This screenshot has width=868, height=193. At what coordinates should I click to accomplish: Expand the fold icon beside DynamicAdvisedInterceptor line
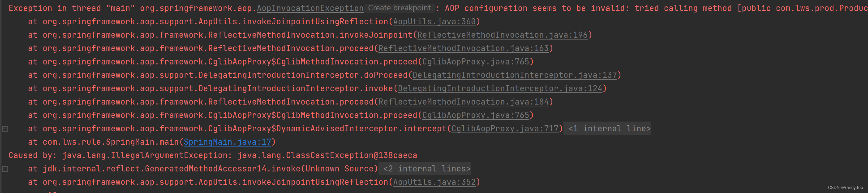[x=5, y=129]
